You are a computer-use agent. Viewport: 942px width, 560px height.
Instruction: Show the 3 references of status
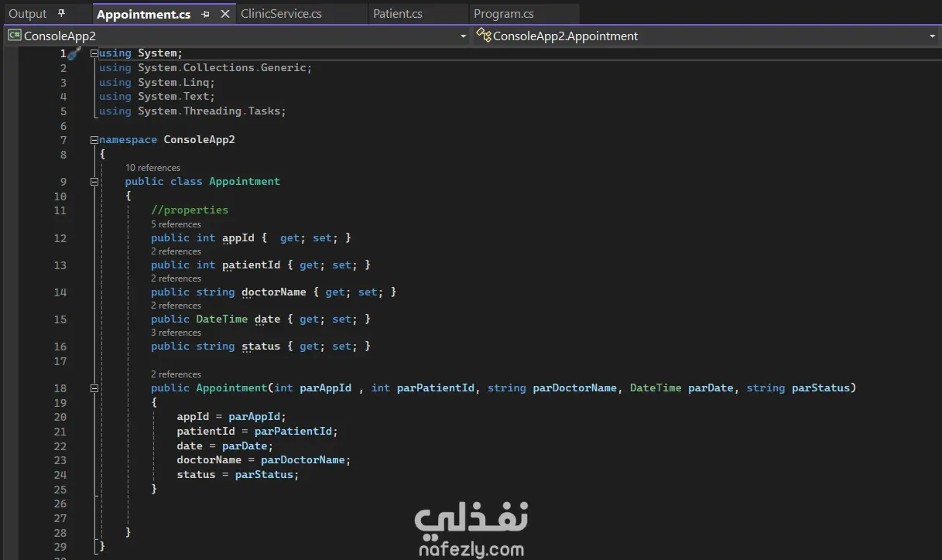tap(176, 333)
